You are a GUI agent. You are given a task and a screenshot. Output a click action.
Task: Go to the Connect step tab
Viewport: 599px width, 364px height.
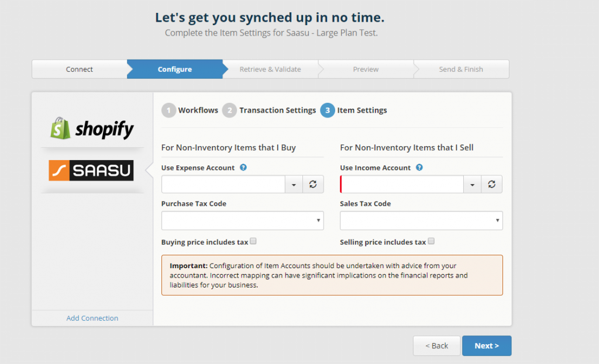coord(80,69)
